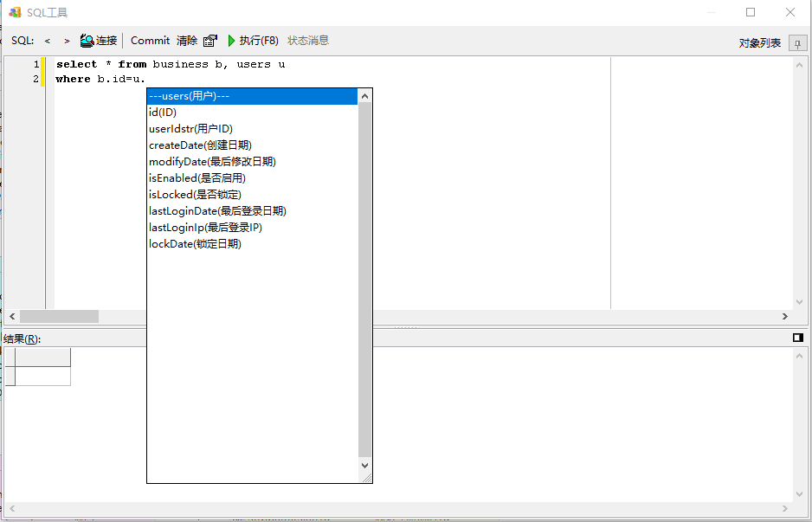The image size is (812, 522).
Task: Click line number 2 in gutter
Action: [35, 79]
